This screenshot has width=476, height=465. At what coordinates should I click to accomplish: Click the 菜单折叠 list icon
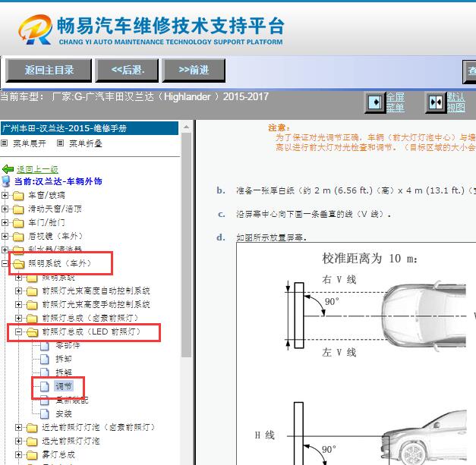[61, 143]
